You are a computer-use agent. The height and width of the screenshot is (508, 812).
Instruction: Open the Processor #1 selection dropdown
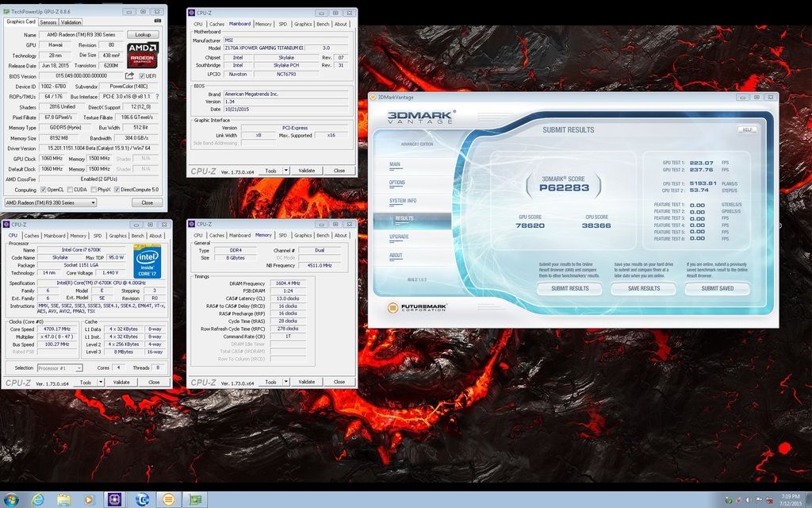tap(59, 368)
